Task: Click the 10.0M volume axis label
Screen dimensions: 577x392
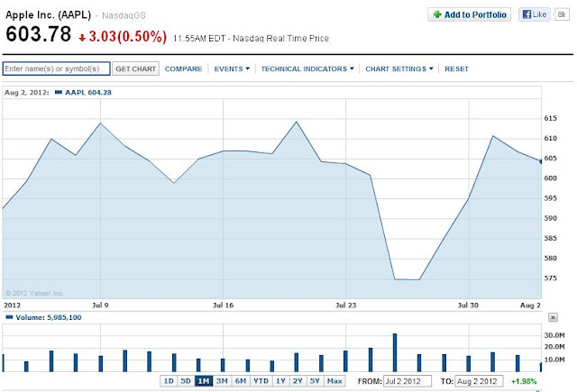Action: click(x=554, y=360)
